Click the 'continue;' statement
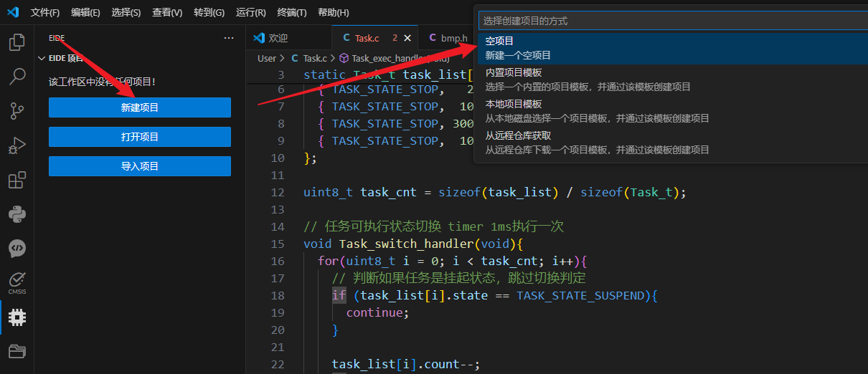This screenshot has width=868, height=374. (377, 313)
